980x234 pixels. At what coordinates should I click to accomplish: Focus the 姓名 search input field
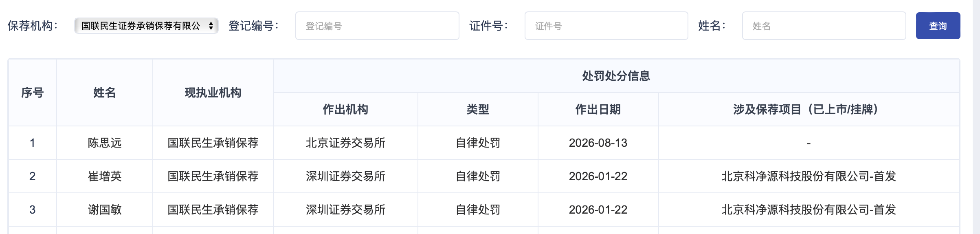click(x=824, y=26)
